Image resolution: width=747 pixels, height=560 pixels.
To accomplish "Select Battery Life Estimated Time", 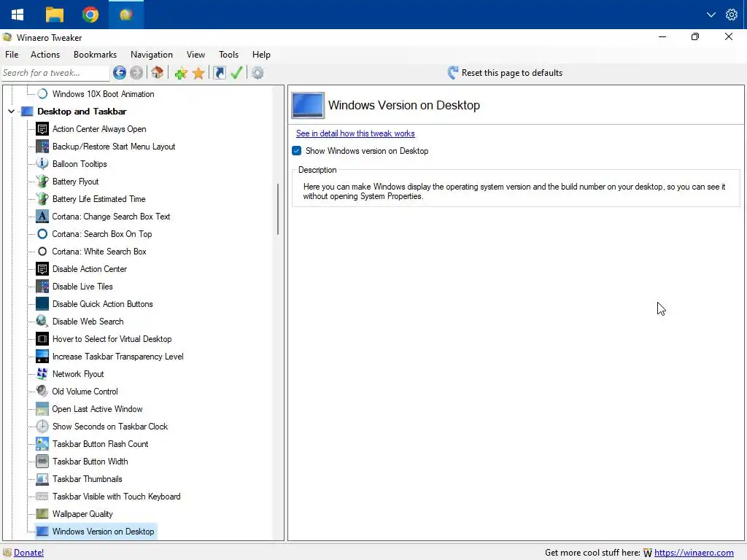I will (98, 199).
